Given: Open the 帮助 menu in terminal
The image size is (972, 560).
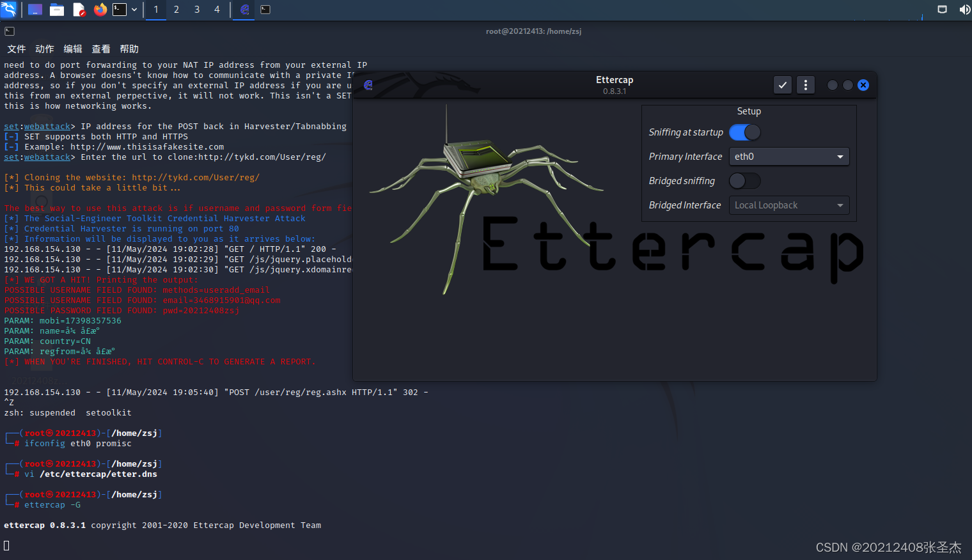Looking at the screenshot, I should coord(129,49).
